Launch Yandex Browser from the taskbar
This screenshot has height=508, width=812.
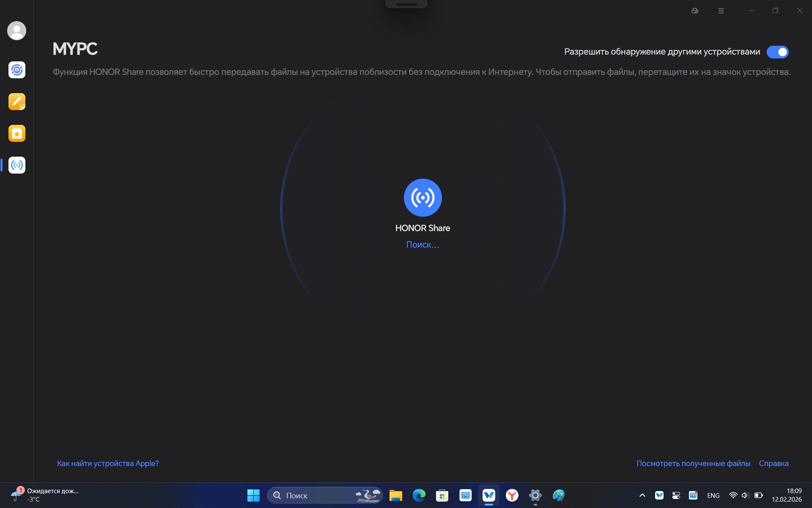[x=512, y=495]
